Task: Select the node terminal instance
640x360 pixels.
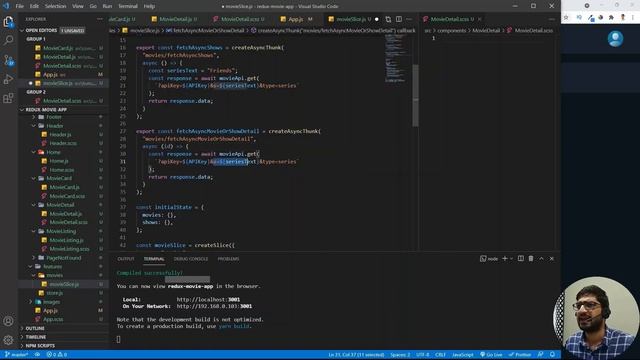Action: point(489,258)
